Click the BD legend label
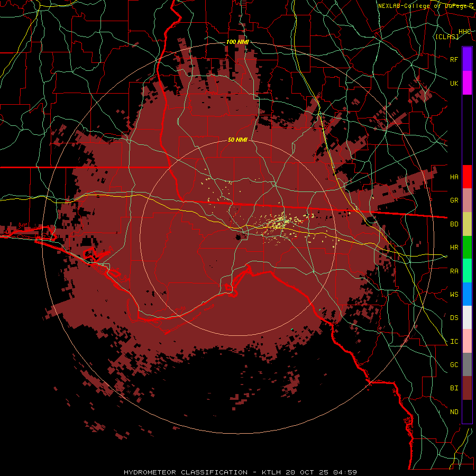 (x=454, y=224)
